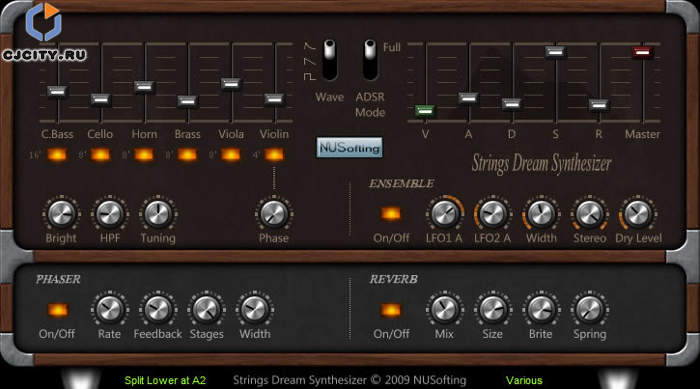Click the LFO2 A knob
The height and width of the screenshot is (389, 700).
pyautogui.click(x=493, y=214)
